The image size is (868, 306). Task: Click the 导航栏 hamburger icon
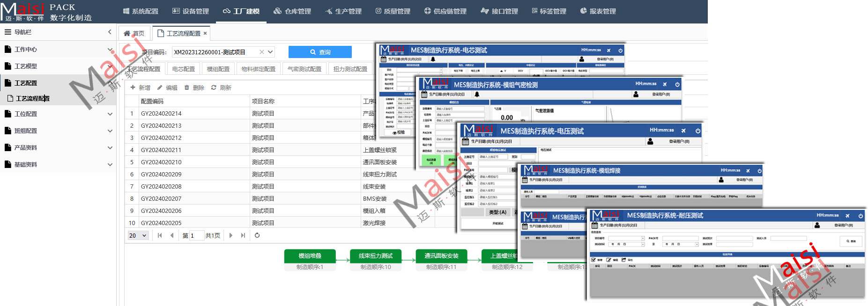click(7, 32)
